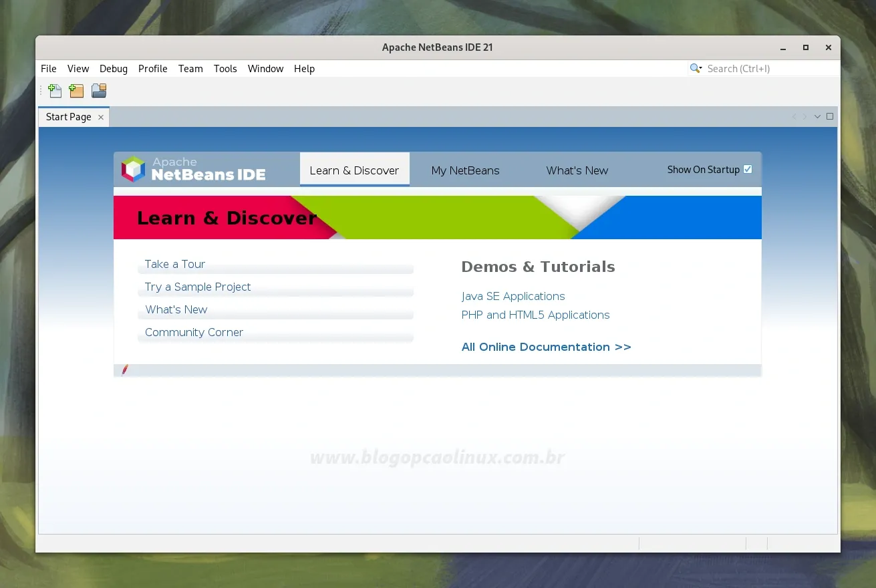Click the Open Project toolbar icon
Viewport: 876px width, 588px height.
[99, 91]
